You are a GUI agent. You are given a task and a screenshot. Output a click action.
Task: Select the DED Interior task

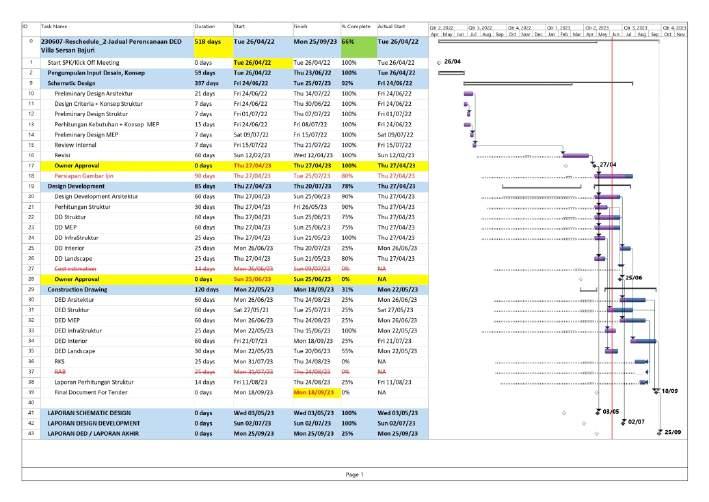point(71,341)
